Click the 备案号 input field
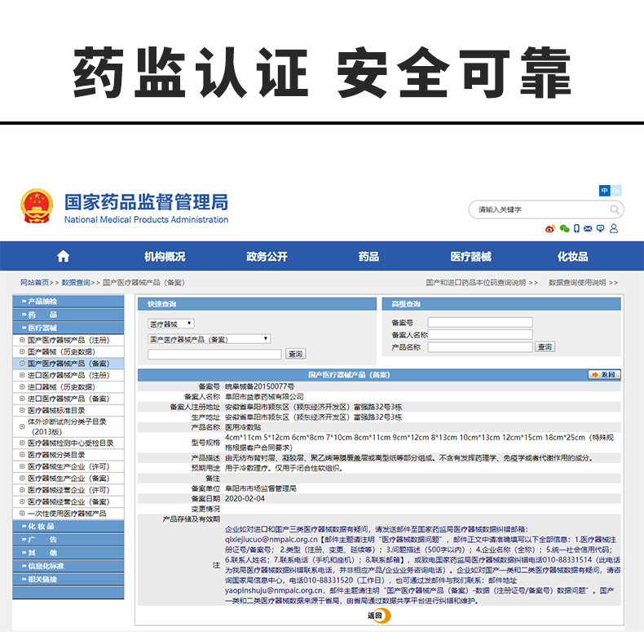This screenshot has width=644, height=644. click(x=480, y=323)
